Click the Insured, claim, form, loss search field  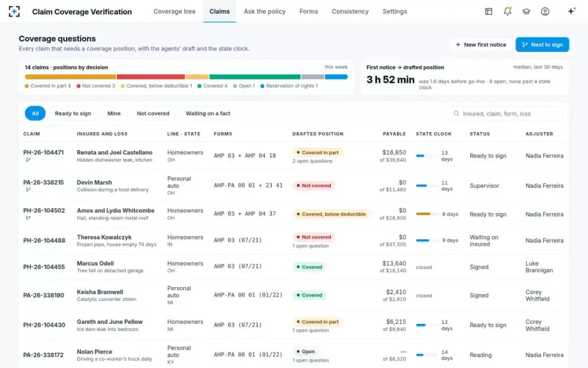pos(506,113)
